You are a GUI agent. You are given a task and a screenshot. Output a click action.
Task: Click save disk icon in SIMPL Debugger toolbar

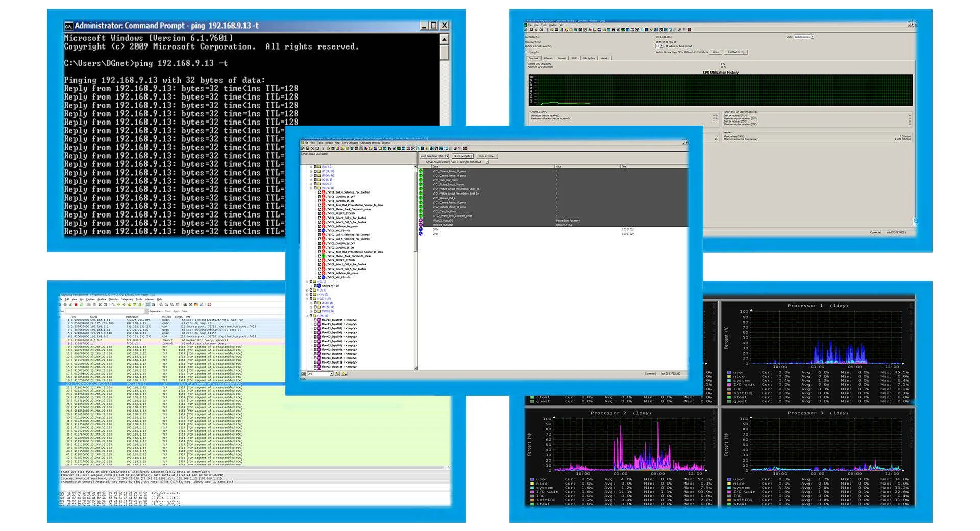[308, 148]
